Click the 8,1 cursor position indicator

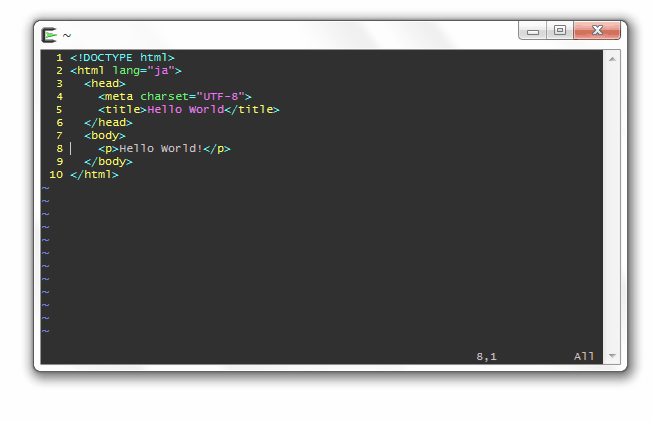[x=487, y=357]
